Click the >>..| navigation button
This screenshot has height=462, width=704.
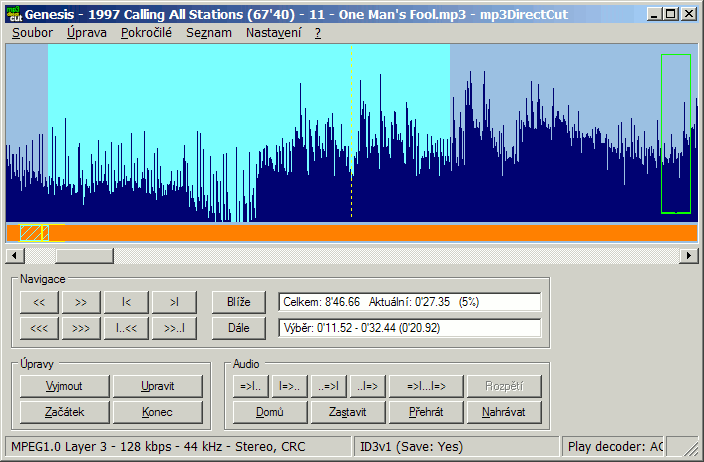[x=174, y=328]
